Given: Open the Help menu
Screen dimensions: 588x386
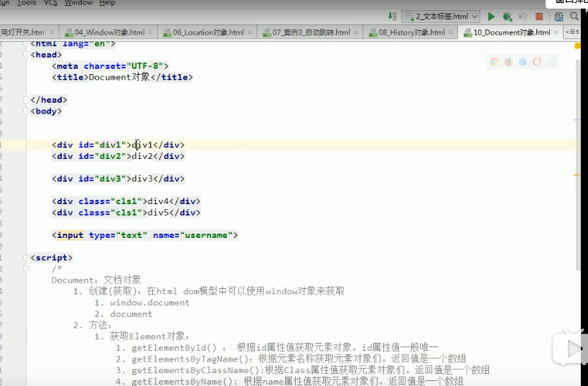Looking at the screenshot, I should [x=107, y=3].
